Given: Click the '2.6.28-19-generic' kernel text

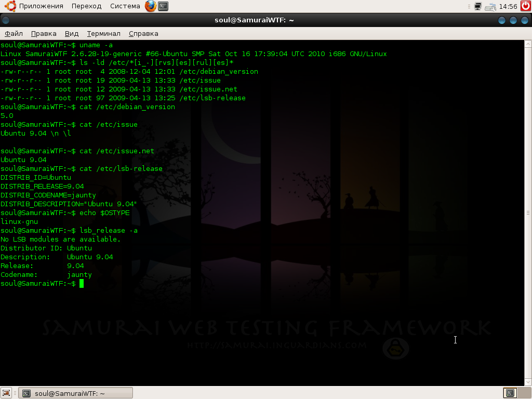Looking at the screenshot, I should point(106,54).
